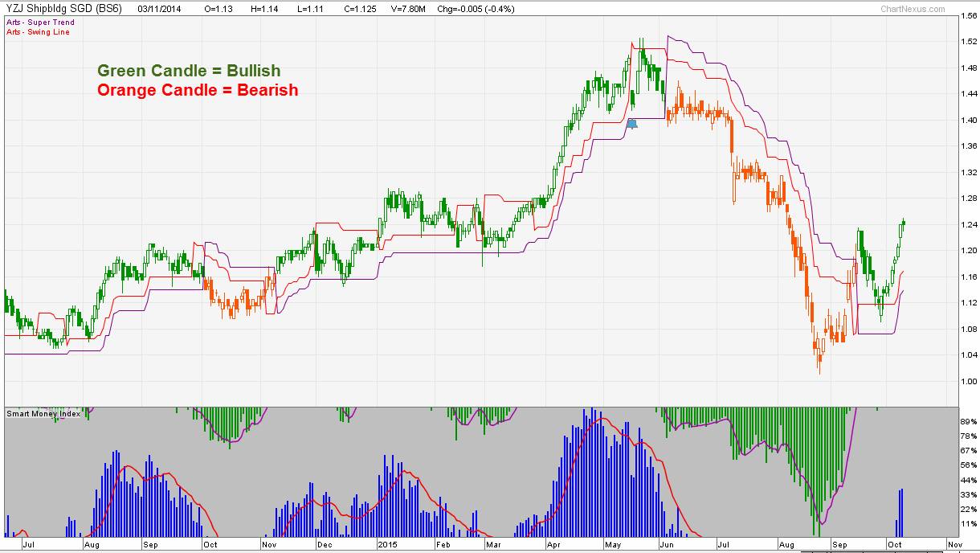Screen dimensions: 980x553
Task: Click the close price "C=1.125" reading
Action: (x=361, y=8)
